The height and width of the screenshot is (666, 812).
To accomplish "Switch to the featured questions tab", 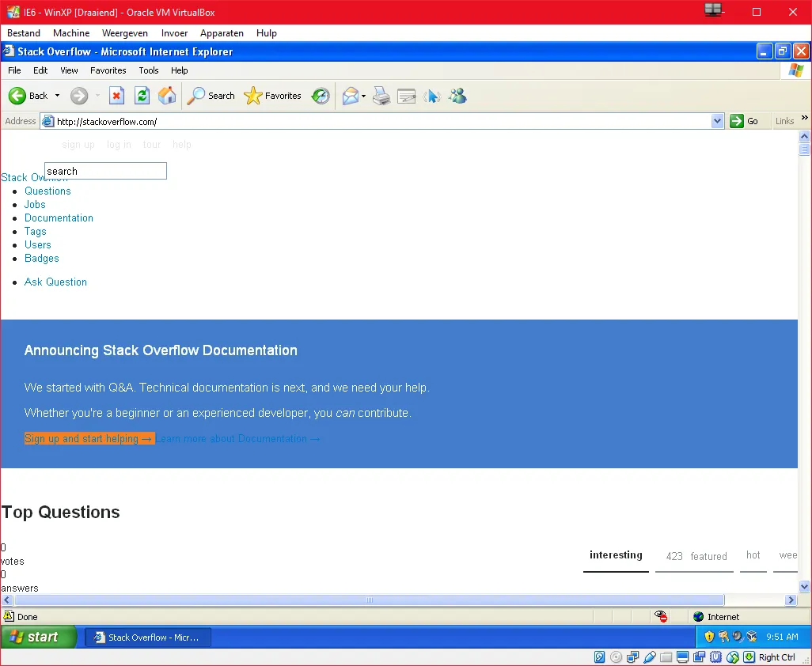I will click(696, 556).
